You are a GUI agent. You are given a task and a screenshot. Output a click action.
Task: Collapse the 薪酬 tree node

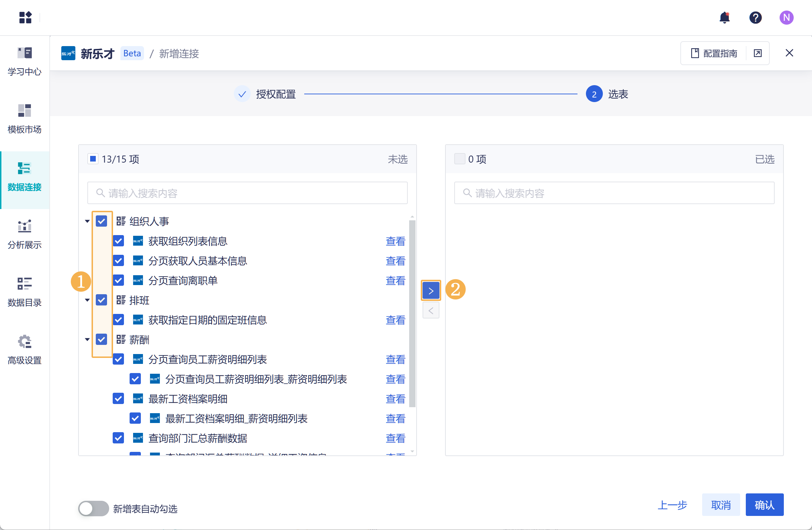tap(87, 340)
